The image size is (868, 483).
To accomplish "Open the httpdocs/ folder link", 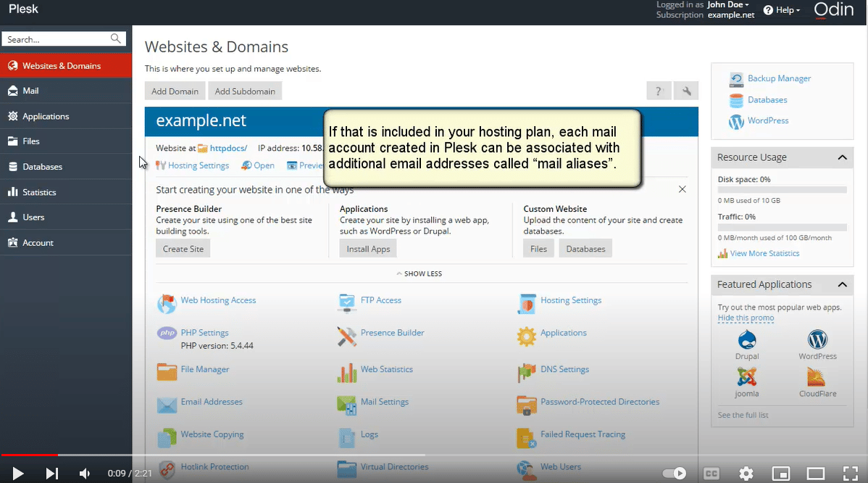I will coord(228,148).
